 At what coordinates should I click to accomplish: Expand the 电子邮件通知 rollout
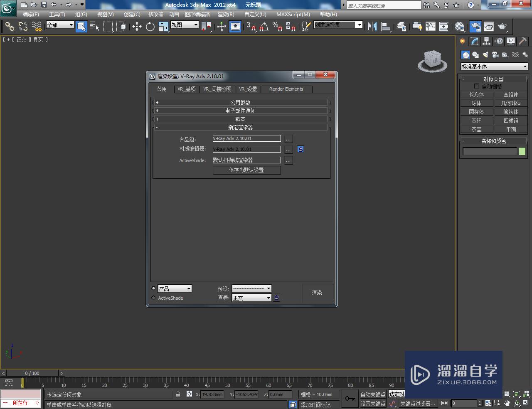241,111
